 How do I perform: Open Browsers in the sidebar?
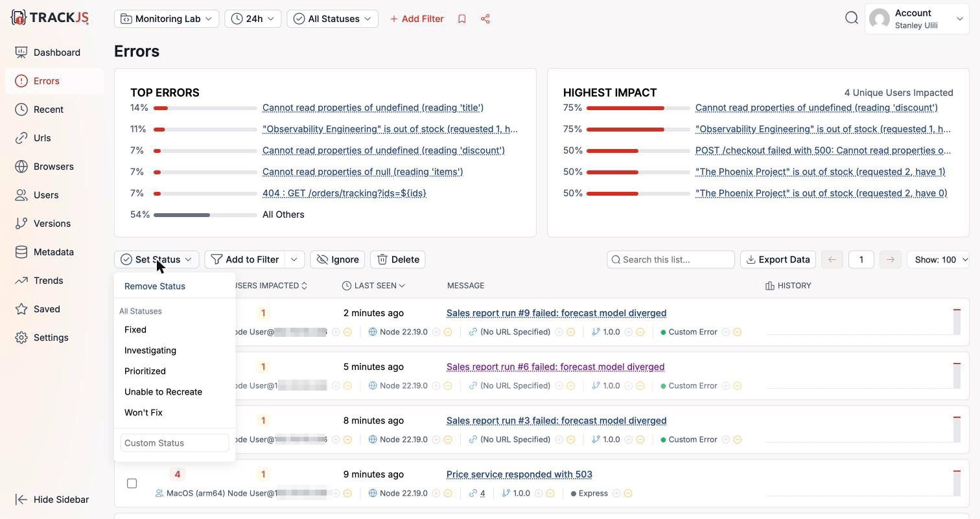54,167
